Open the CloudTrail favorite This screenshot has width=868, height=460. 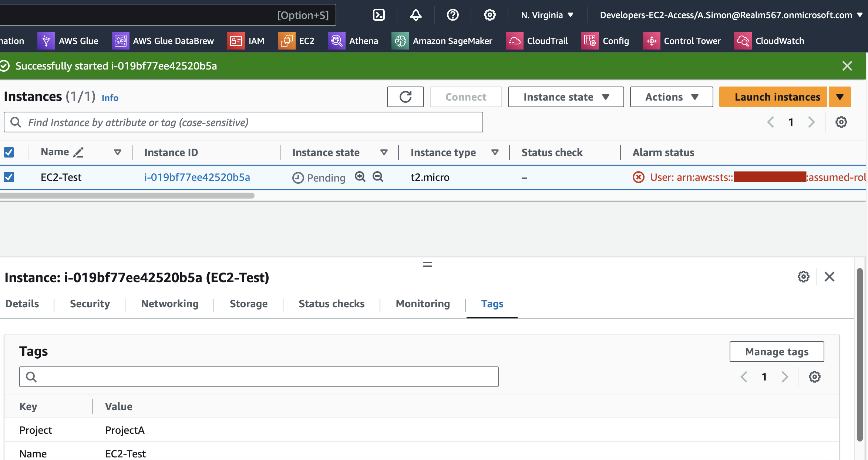(547, 41)
